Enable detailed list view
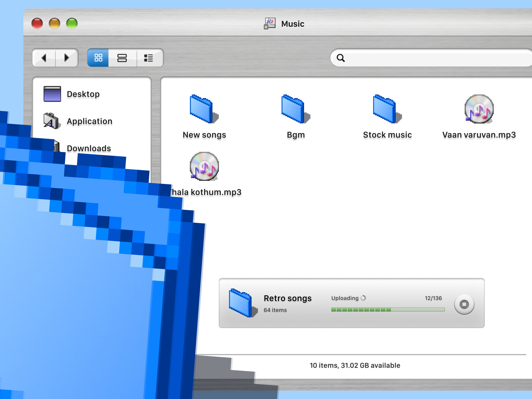Screen dimensions: 532x399 point(148,58)
